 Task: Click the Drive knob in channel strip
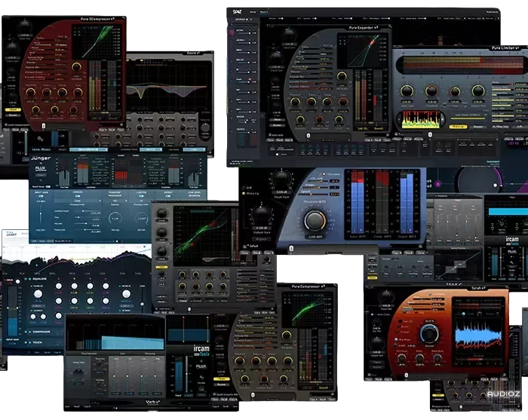pos(18,281)
